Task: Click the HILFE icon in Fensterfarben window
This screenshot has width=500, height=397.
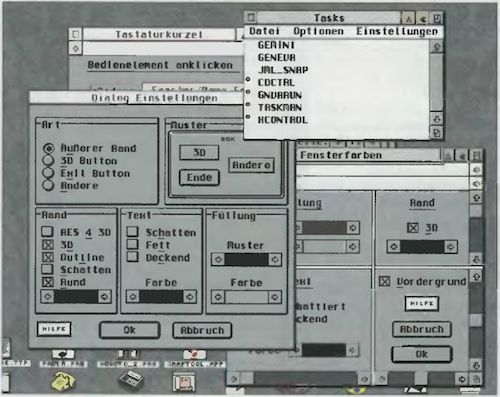Action: pos(422,303)
